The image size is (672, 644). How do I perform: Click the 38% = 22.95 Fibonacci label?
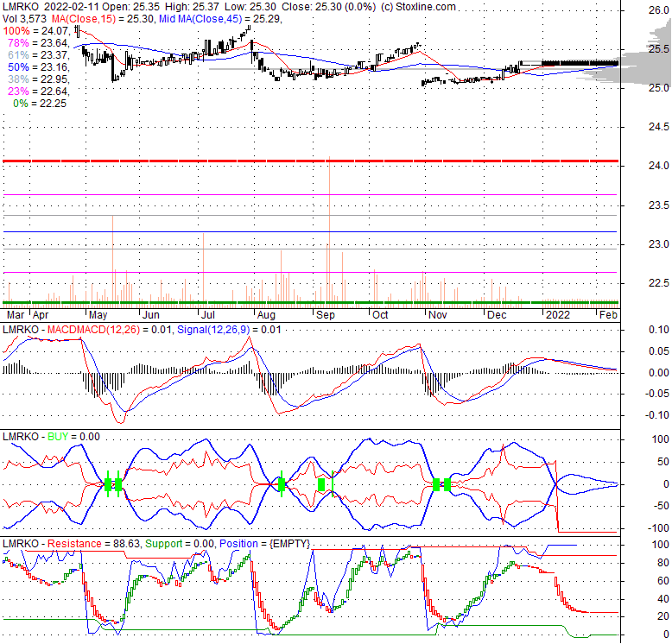(39, 79)
